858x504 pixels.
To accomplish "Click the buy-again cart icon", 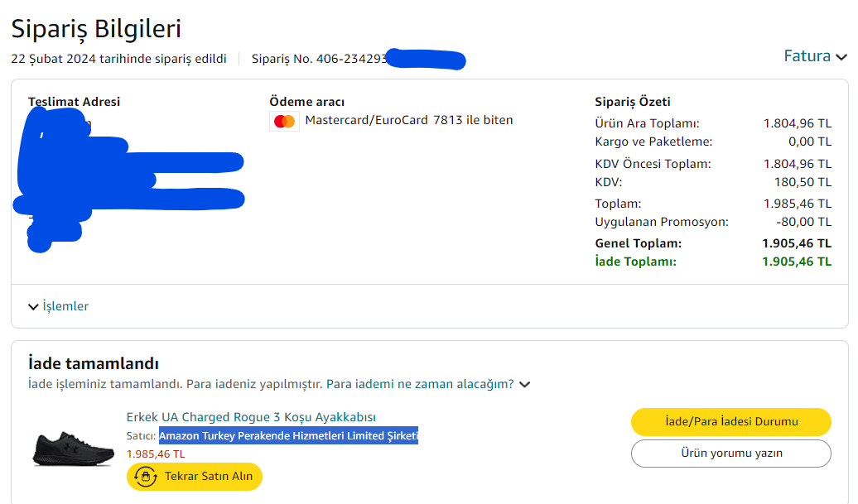I will pos(146,477).
